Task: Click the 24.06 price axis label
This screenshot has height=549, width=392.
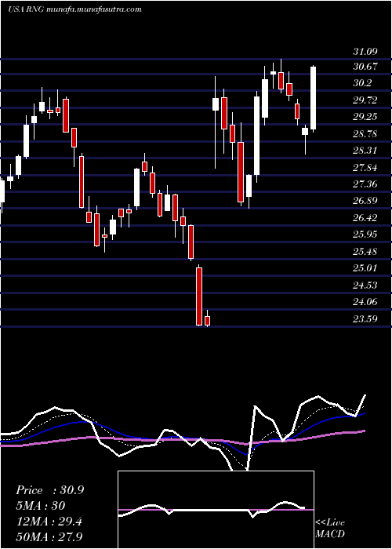Action: [x=365, y=302]
